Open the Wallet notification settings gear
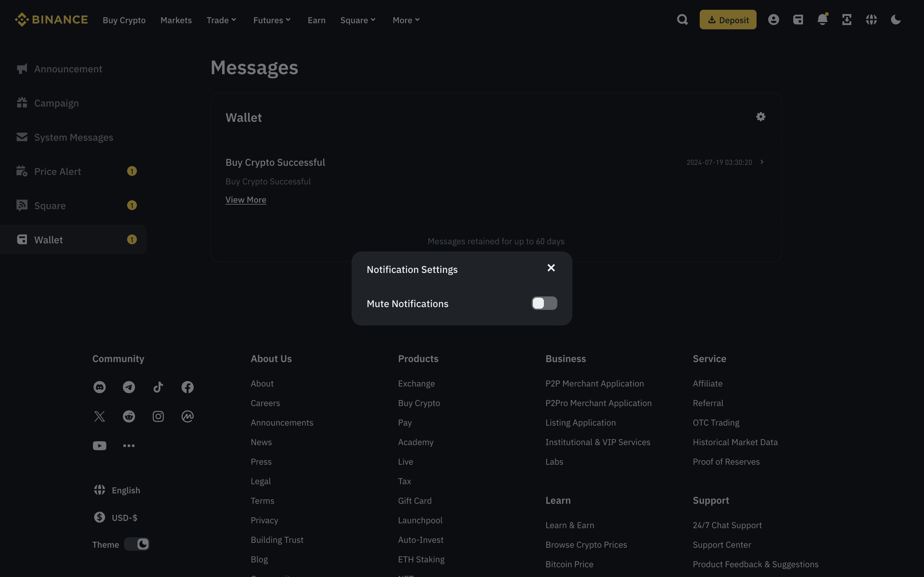The width and height of the screenshot is (924, 577). point(761,117)
